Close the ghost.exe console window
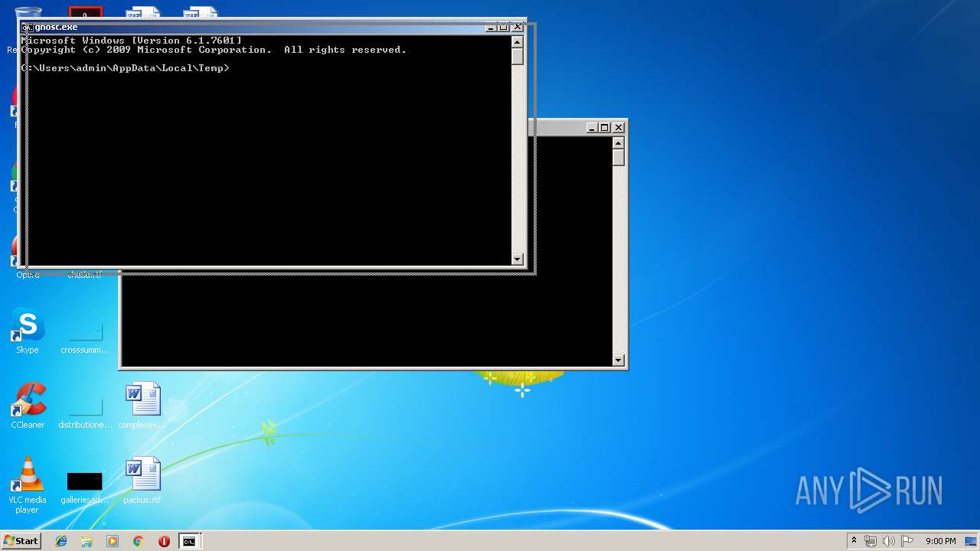The width and height of the screenshot is (980, 551). tap(517, 27)
